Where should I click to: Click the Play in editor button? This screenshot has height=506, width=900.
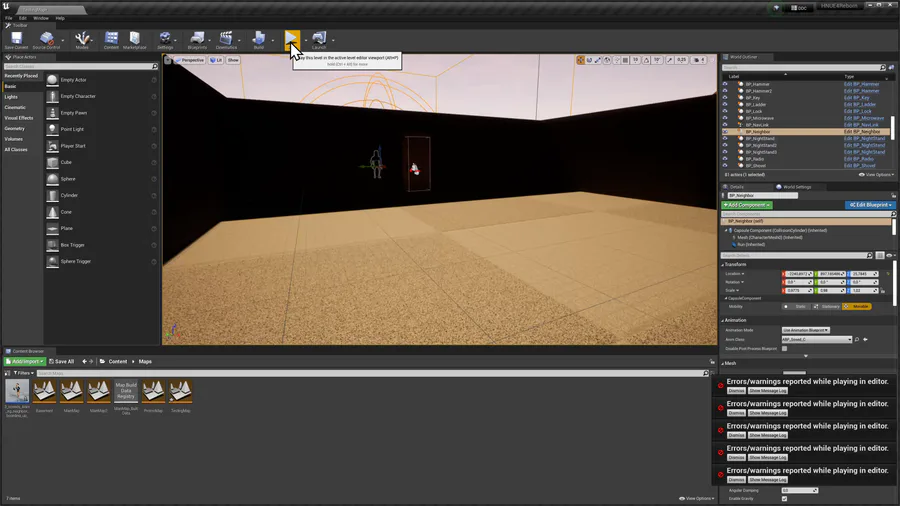[x=292, y=39]
